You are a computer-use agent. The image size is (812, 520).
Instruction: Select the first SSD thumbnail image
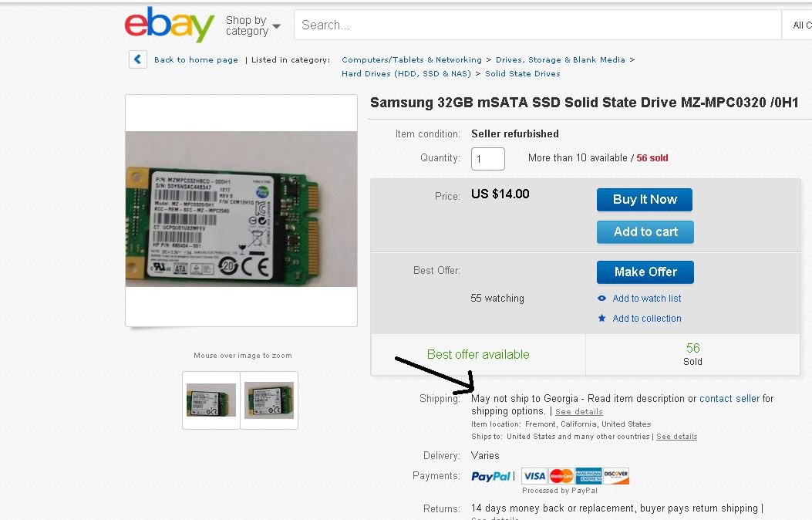coord(211,400)
